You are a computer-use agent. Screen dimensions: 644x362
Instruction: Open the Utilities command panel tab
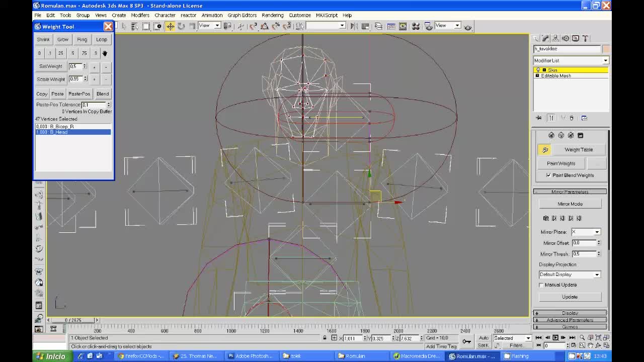click(586, 38)
